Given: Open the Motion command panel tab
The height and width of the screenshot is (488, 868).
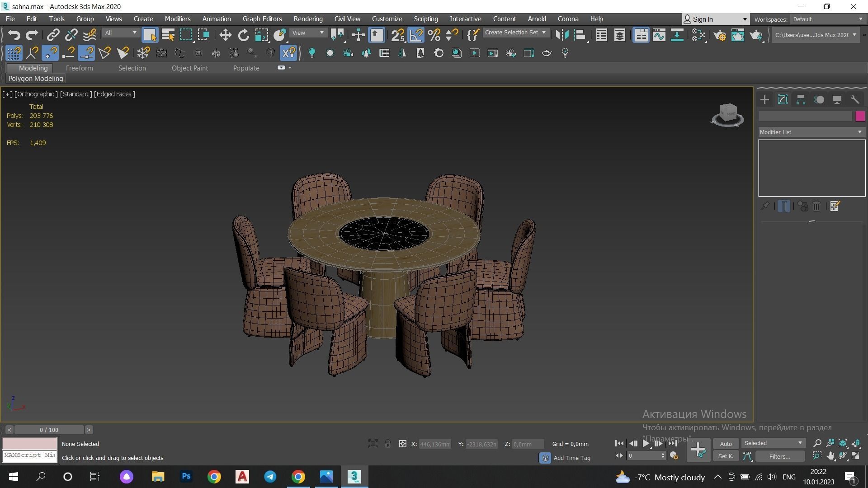Looking at the screenshot, I should click(x=819, y=100).
